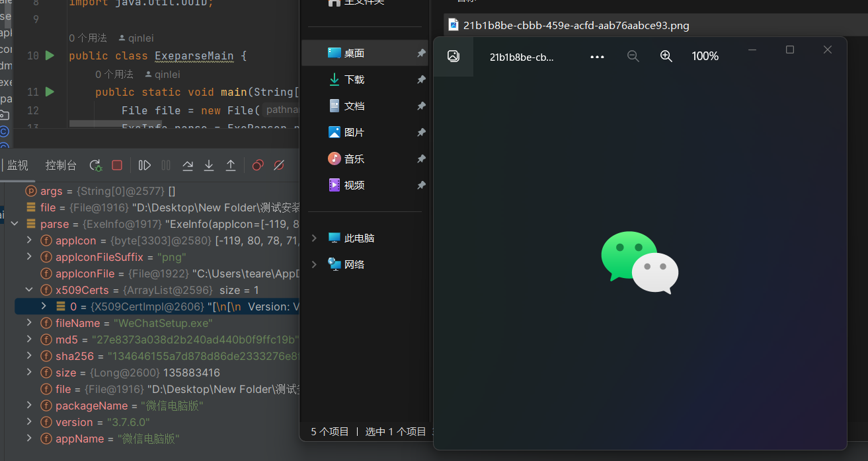This screenshot has width=868, height=461.
Task: Click the Step Out arrow icon
Action: click(231, 165)
